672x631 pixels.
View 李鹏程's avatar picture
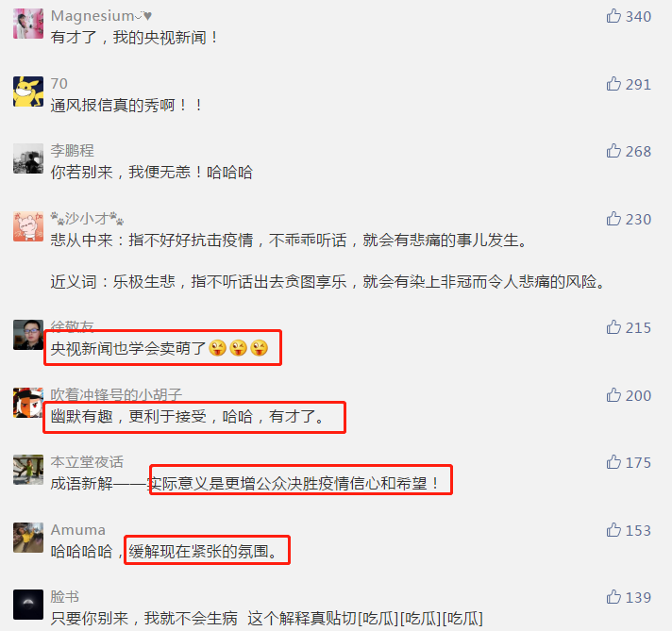pos(28,158)
